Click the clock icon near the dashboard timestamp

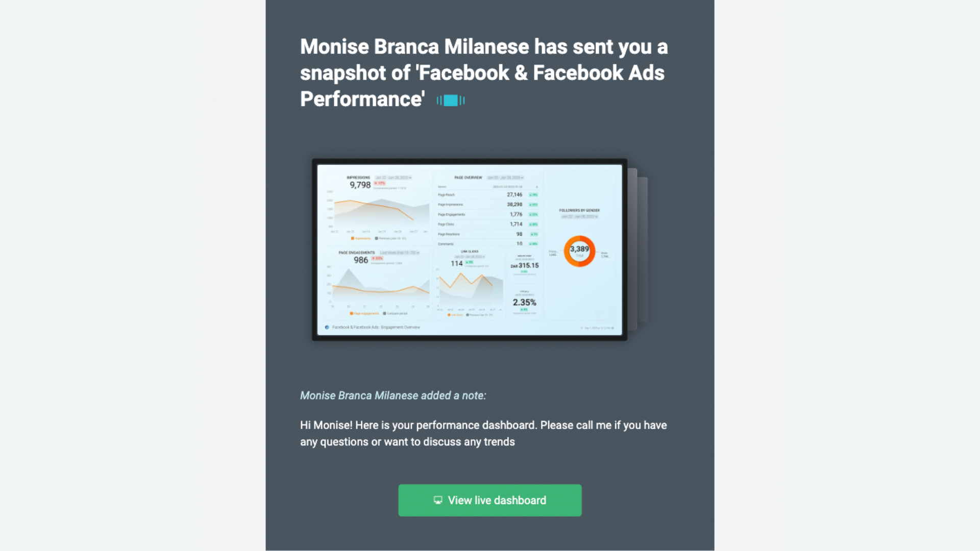582,327
